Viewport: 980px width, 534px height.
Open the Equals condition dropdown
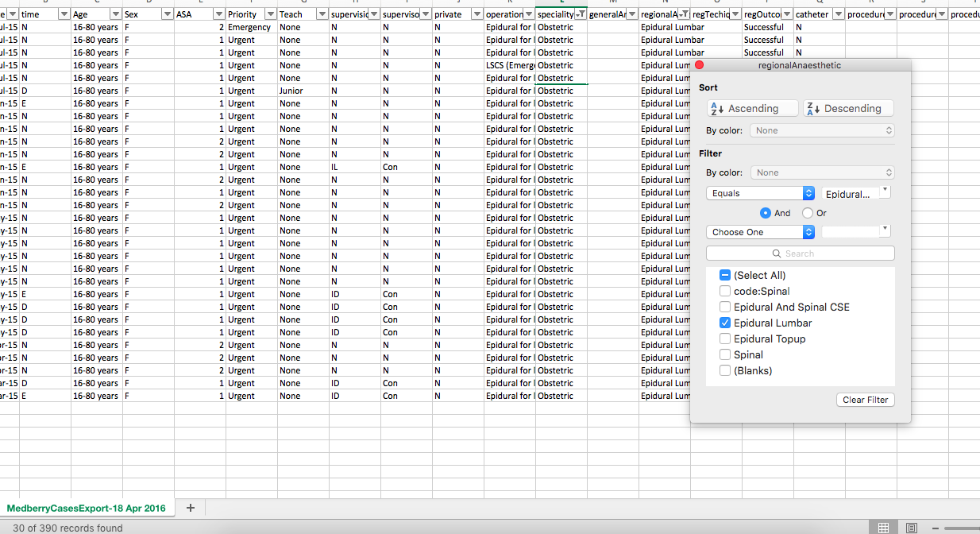point(760,193)
